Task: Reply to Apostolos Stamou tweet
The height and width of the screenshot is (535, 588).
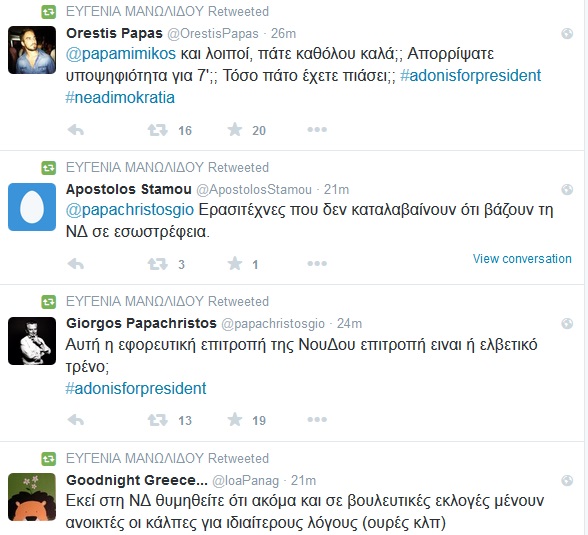Action: [76, 264]
